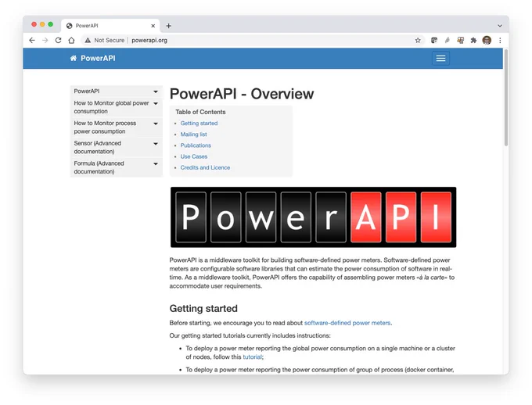
Task: Open a new tab with plus button
Action: coord(169,26)
